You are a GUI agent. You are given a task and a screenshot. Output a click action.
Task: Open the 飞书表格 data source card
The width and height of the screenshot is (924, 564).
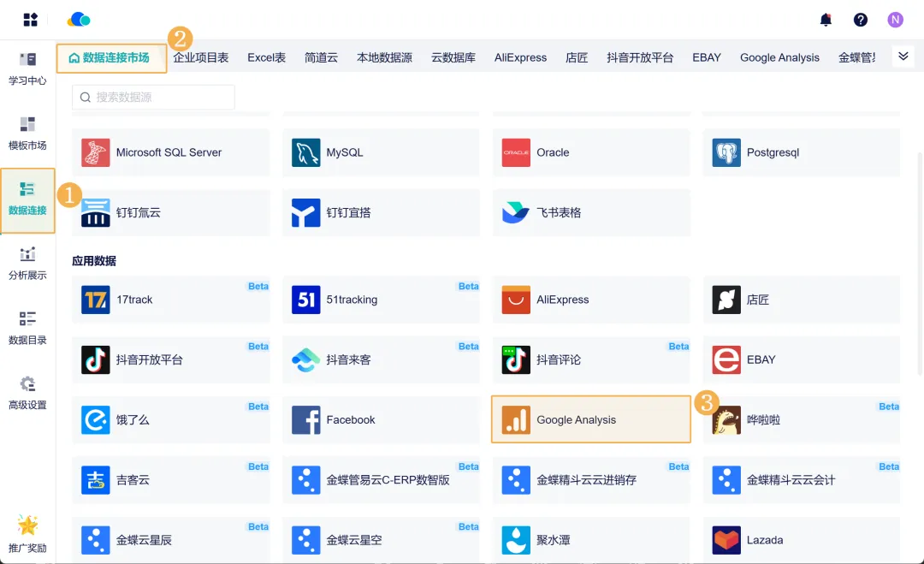(590, 212)
